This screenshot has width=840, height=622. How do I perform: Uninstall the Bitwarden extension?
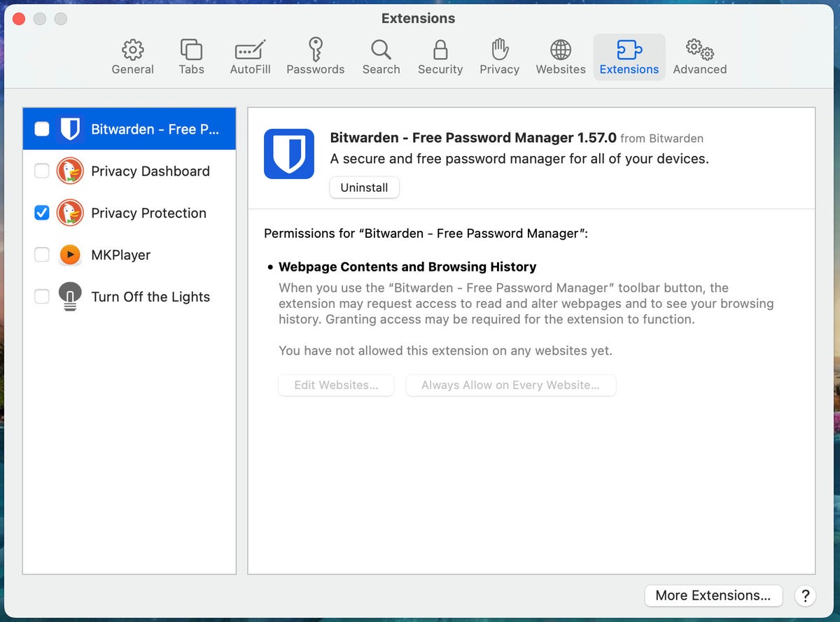tap(364, 188)
